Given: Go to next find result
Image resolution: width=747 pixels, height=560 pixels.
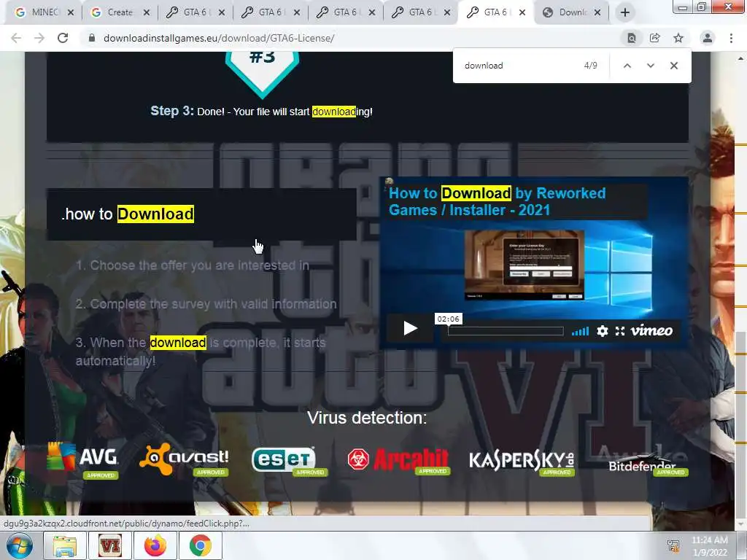Looking at the screenshot, I should 651,66.
